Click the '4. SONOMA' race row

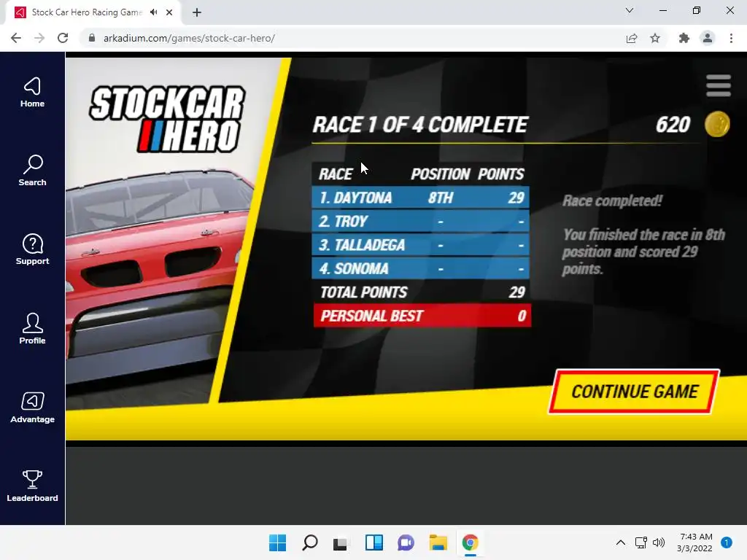click(421, 268)
